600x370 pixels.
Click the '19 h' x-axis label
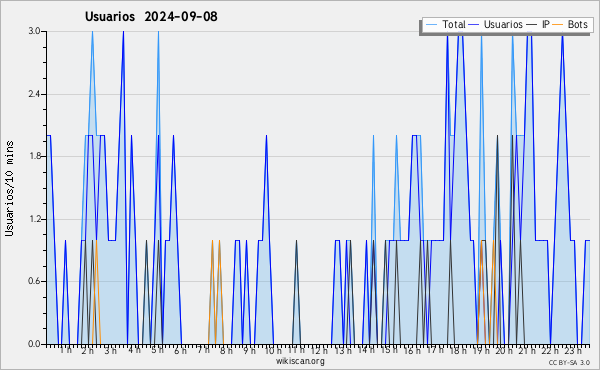pos(481,351)
